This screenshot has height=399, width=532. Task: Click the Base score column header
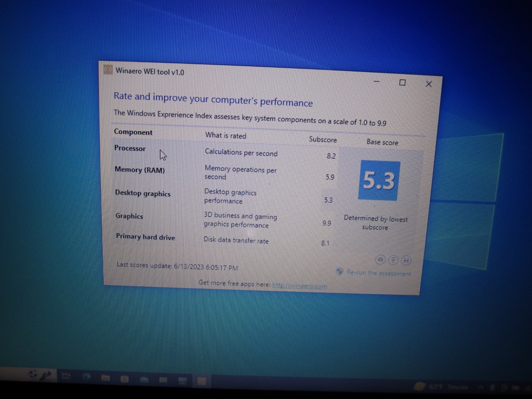point(382,142)
